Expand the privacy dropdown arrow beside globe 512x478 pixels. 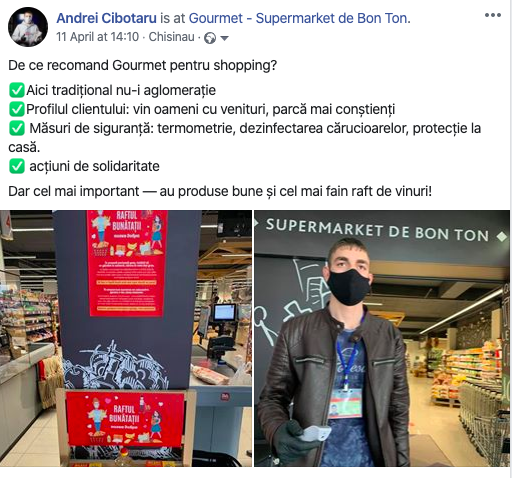click(x=224, y=38)
